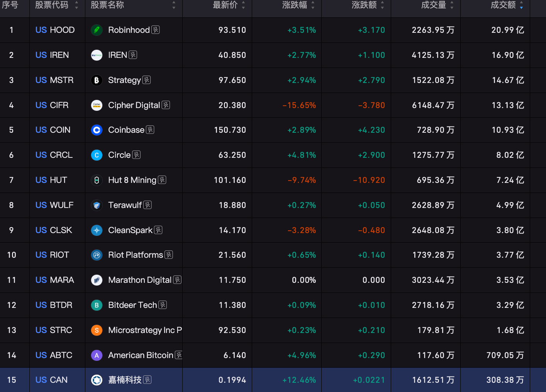
Task: Click Hut 8 Mining's change amount -10.920
Action: pos(369,180)
